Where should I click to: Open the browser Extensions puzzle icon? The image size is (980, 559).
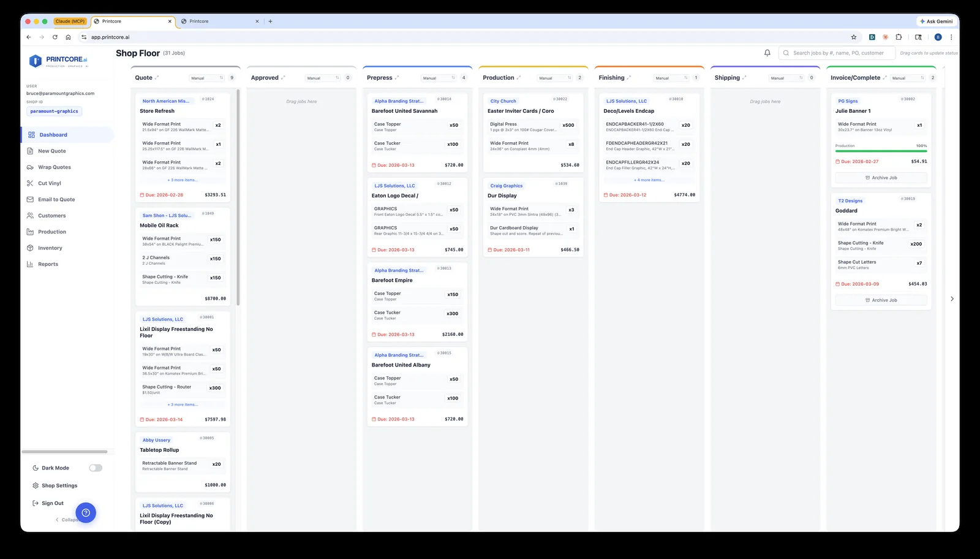pos(899,37)
